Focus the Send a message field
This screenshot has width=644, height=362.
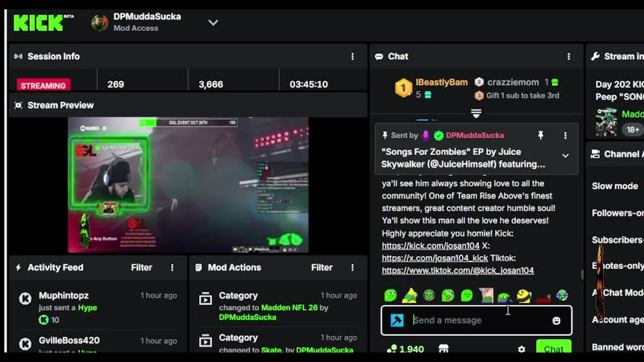pyautogui.click(x=476, y=320)
